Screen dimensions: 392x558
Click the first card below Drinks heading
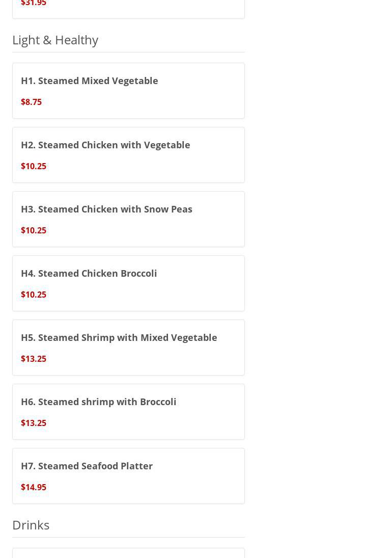128,553
